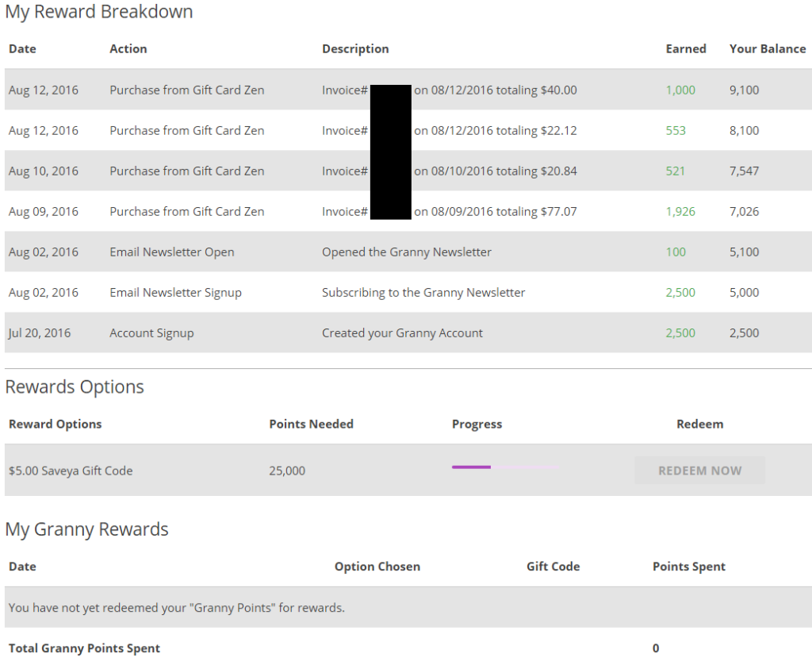The height and width of the screenshot is (661, 812).
Task: Click the Points Spent column header
Action: click(688, 567)
